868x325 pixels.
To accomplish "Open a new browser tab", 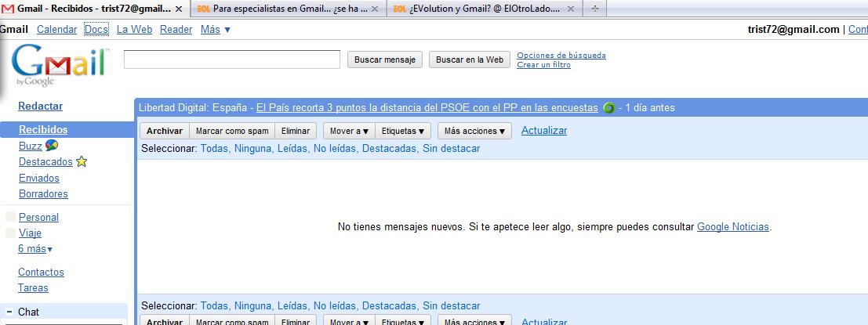I will click(594, 9).
